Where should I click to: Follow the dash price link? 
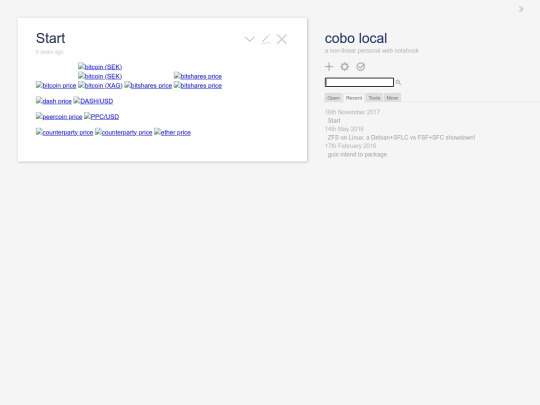(54, 101)
